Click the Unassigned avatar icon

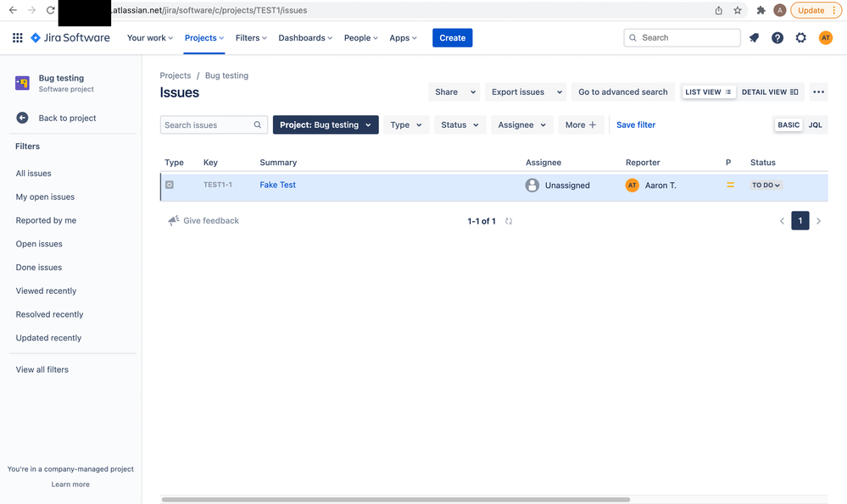pyautogui.click(x=532, y=186)
